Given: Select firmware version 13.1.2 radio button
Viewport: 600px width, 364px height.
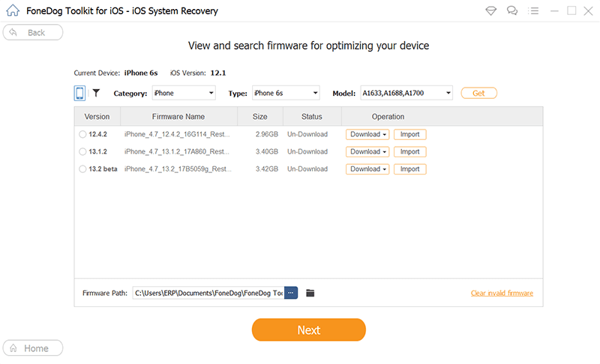Looking at the screenshot, I should [82, 151].
